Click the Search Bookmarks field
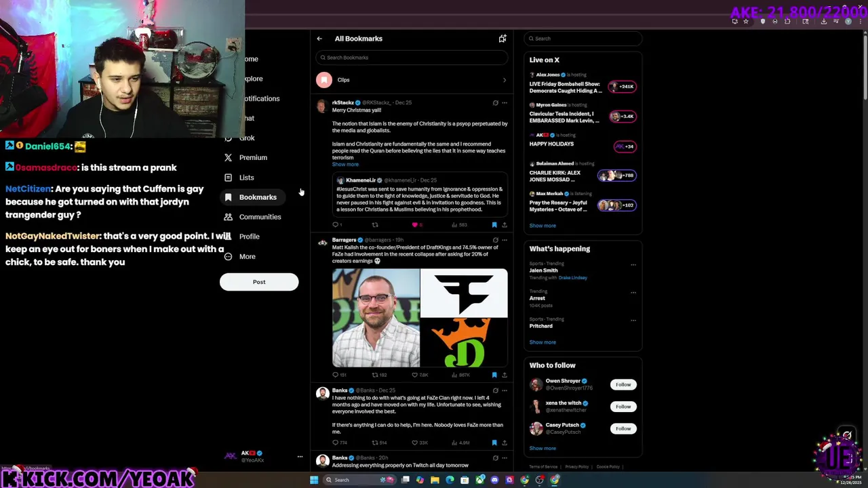Image resolution: width=868 pixels, height=488 pixels. [x=412, y=58]
